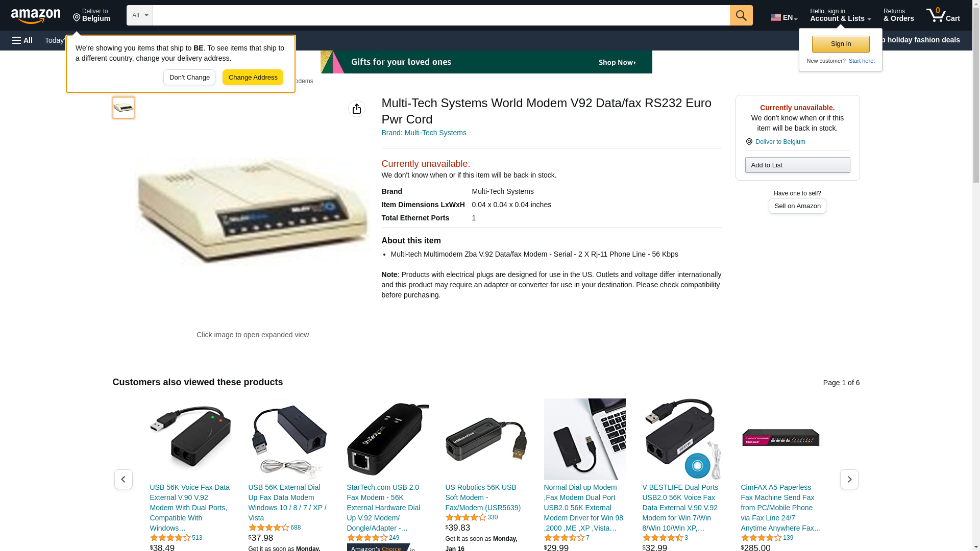Expand the EN language selector
Viewport: 980px width, 551px height.
tap(784, 17)
